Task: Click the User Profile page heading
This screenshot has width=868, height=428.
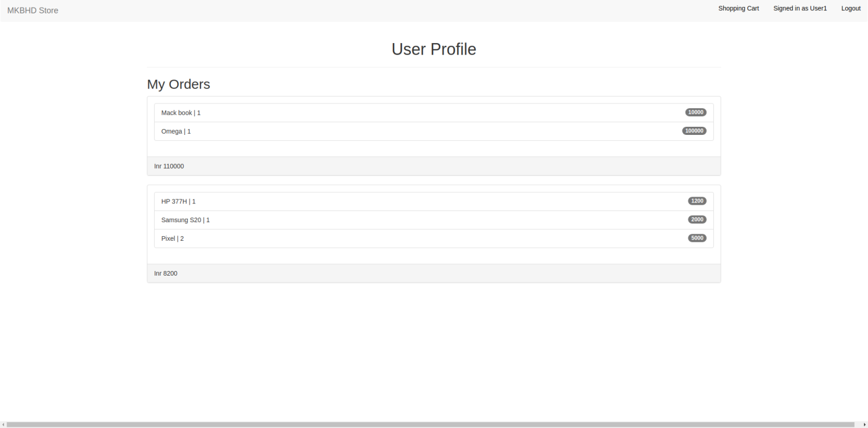Action: 434,49
